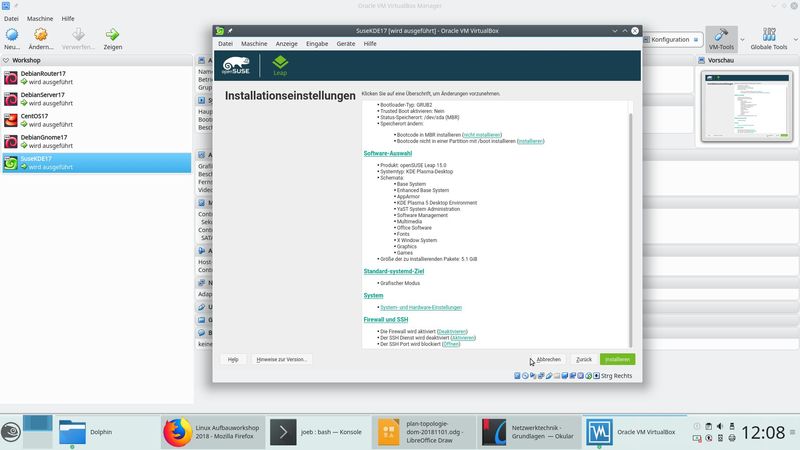
Task: Open the Firewall und SSH heading link
Action: click(x=385, y=319)
